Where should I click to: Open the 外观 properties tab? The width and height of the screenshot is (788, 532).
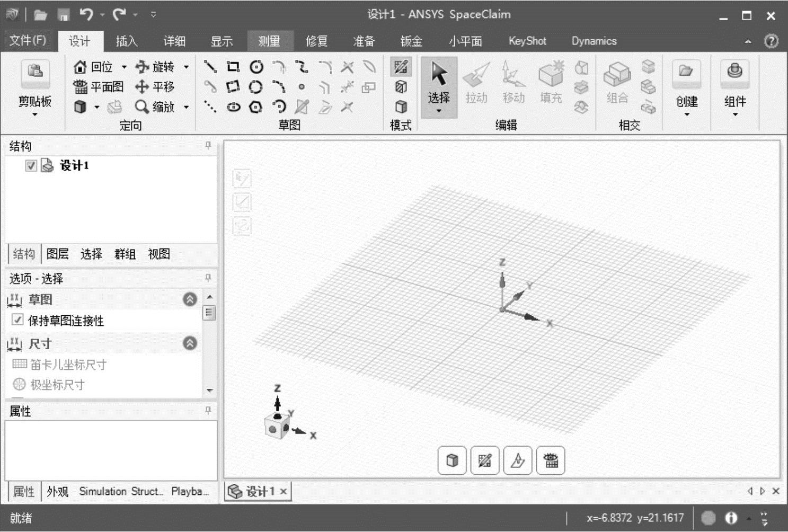(x=57, y=492)
